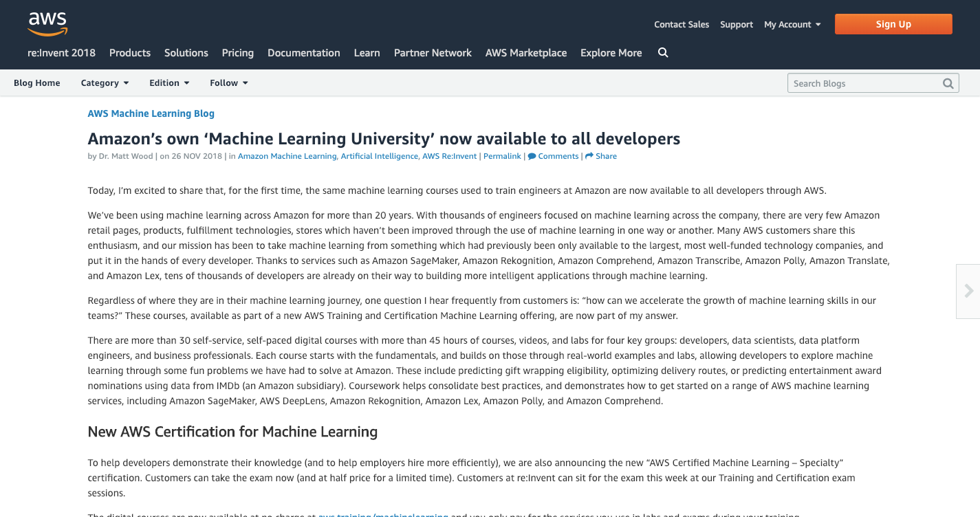Open the Learn menu item

[x=367, y=53]
